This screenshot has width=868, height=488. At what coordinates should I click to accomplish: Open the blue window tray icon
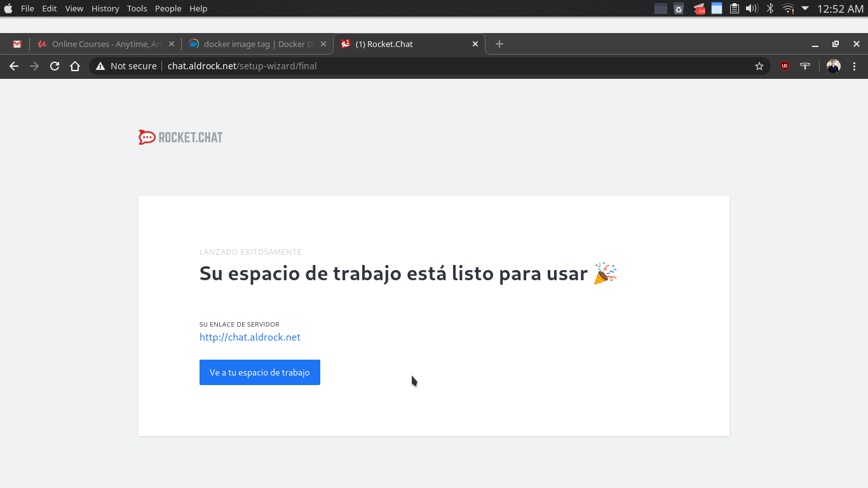717,8
